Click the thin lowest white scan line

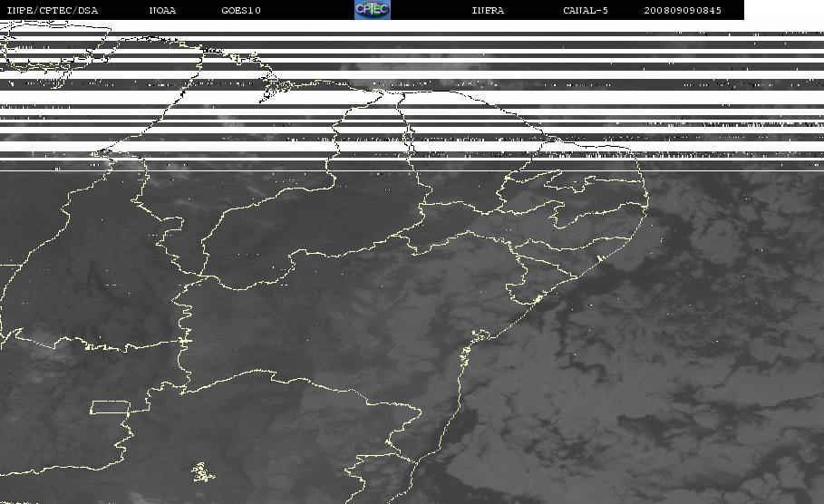412,170
